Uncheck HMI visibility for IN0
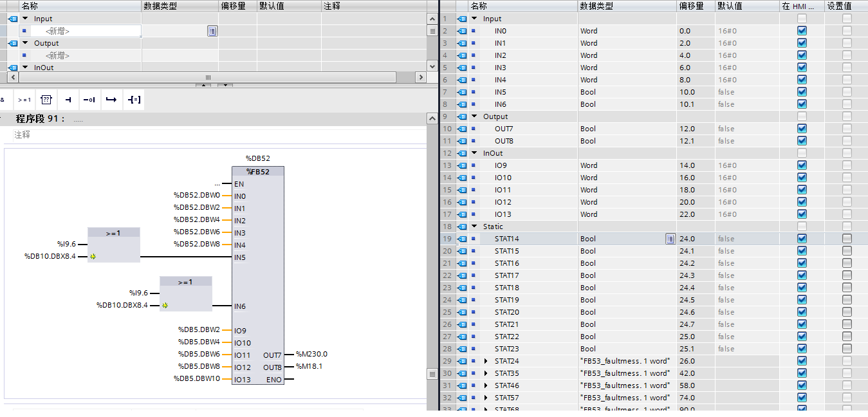The height and width of the screenshot is (417, 868). (802, 31)
